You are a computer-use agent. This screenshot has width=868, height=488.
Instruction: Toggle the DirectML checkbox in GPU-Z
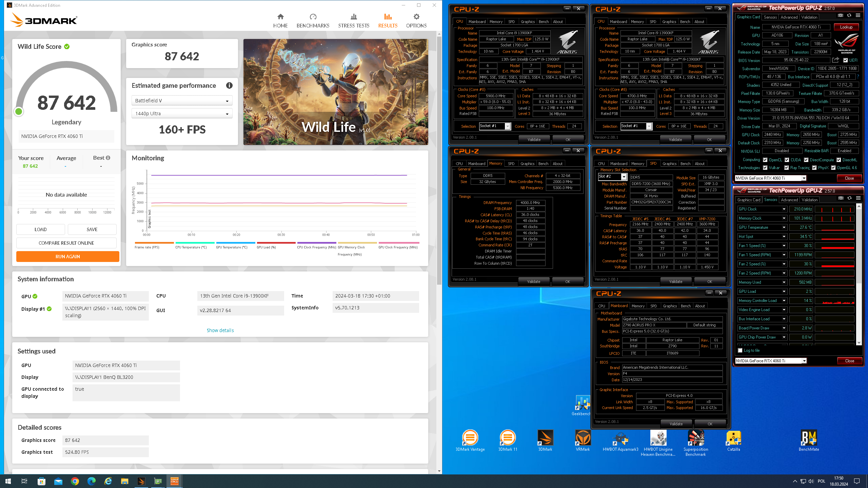click(x=839, y=160)
